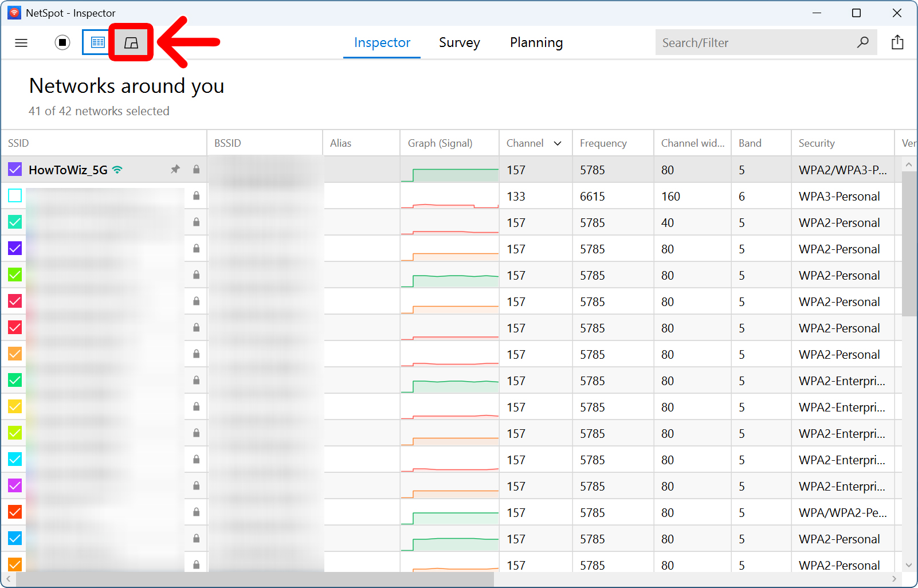Switch to the Planning tab
918x588 pixels.
coord(536,42)
